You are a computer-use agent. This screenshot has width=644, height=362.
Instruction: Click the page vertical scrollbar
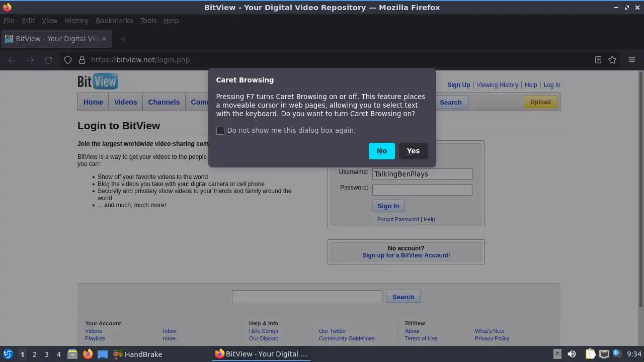click(640, 189)
